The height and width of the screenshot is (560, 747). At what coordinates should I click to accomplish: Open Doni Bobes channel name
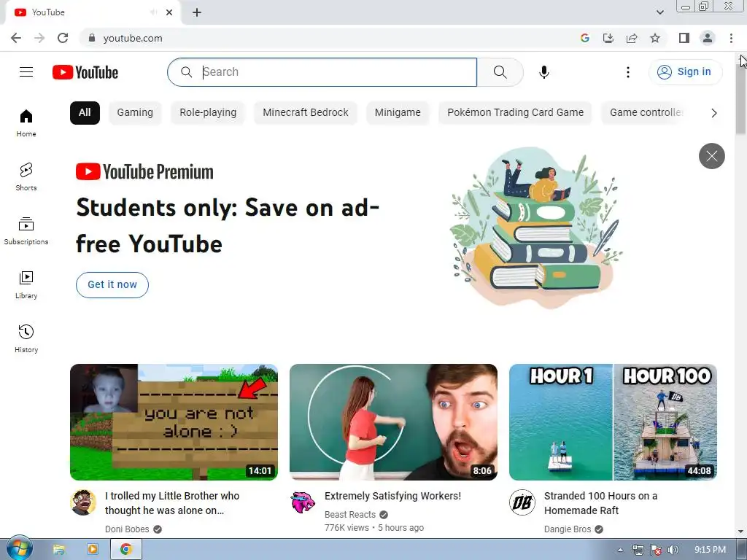127,529
